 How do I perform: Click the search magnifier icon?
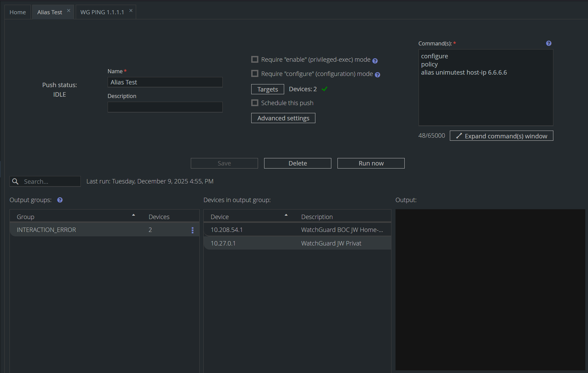click(x=15, y=181)
